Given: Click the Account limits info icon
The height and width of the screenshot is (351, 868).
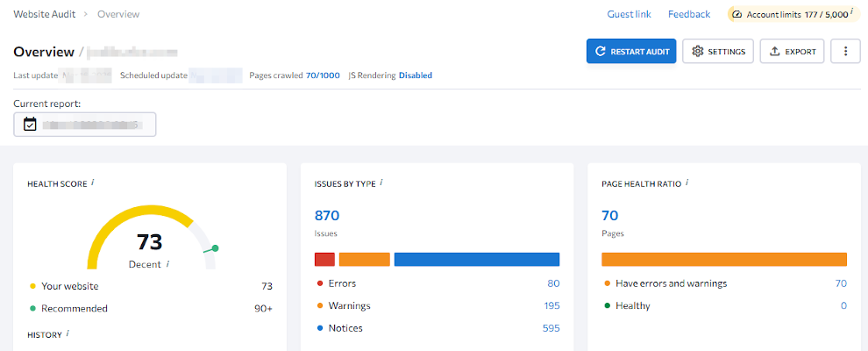Looking at the screenshot, I should point(851,13).
